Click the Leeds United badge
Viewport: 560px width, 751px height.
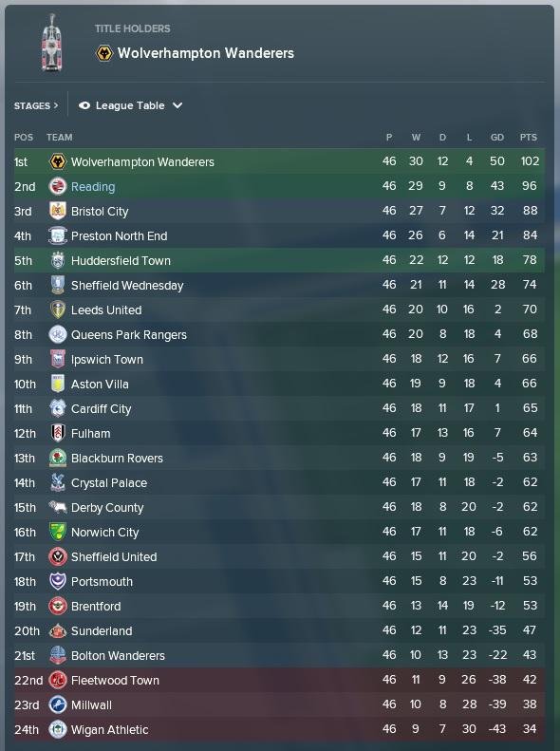point(58,310)
